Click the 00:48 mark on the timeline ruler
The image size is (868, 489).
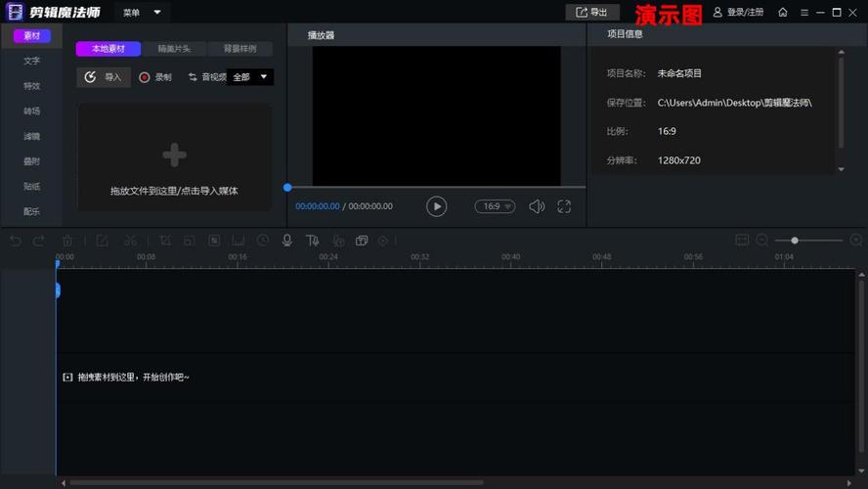coord(602,257)
